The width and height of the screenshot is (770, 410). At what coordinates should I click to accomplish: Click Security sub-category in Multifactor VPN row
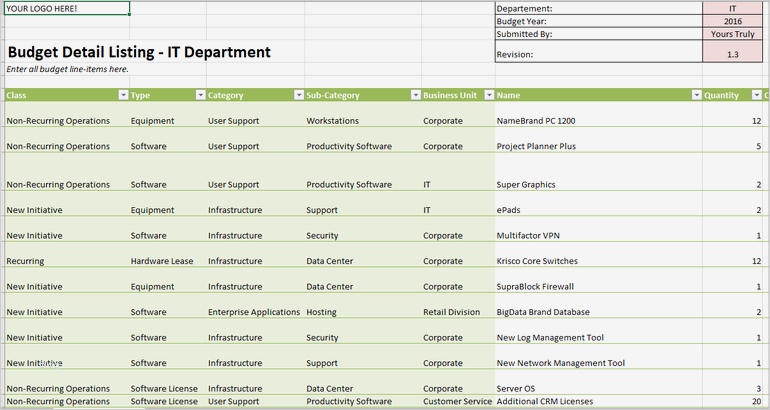pos(363,229)
